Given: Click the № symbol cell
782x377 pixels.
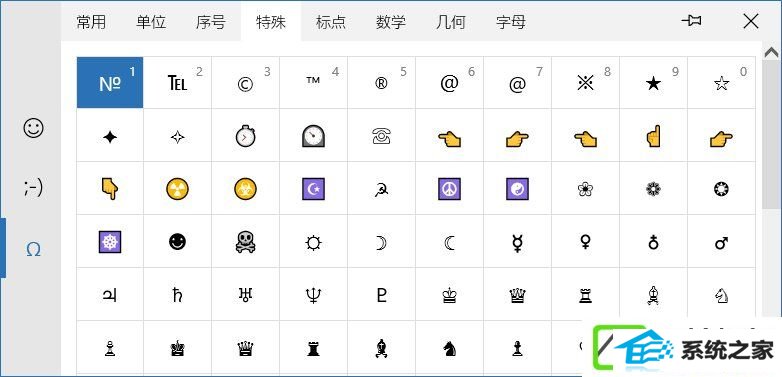Looking at the screenshot, I should (x=110, y=82).
